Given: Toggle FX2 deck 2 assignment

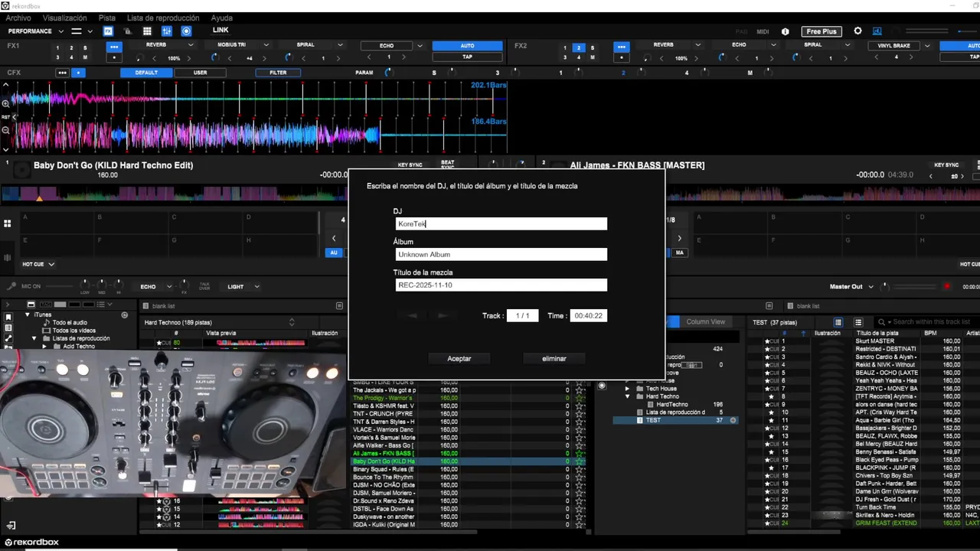Looking at the screenshot, I should (580, 48).
